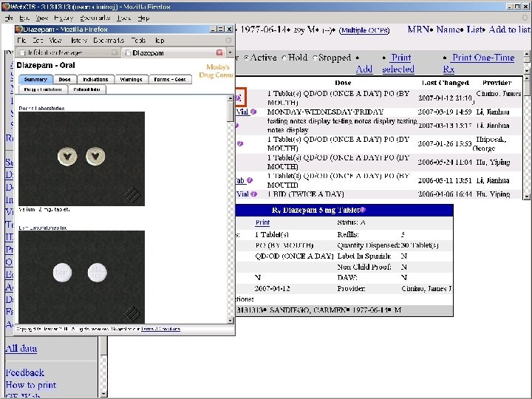Click the page icon on Diazepam tab
The width and height of the screenshot is (532, 399).
click(128, 53)
